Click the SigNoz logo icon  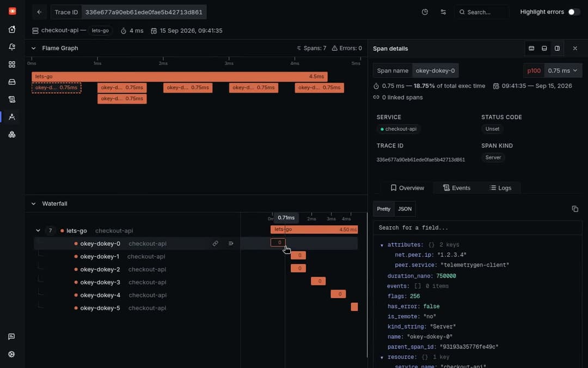(12, 11)
